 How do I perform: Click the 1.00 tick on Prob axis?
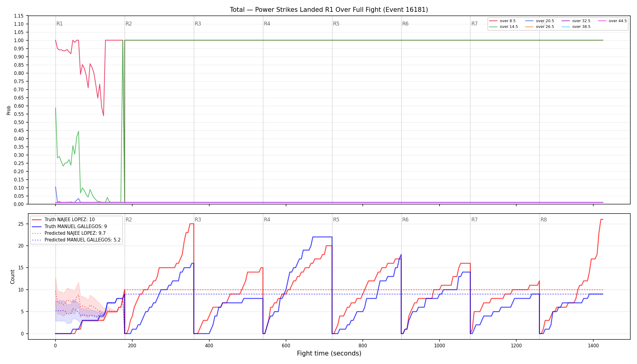click(x=19, y=40)
